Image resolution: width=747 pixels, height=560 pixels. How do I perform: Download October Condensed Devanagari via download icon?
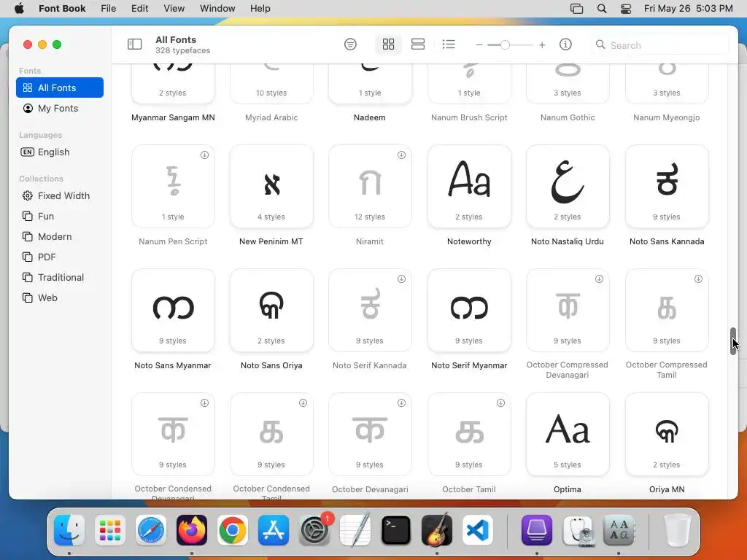tap(204, 402)
